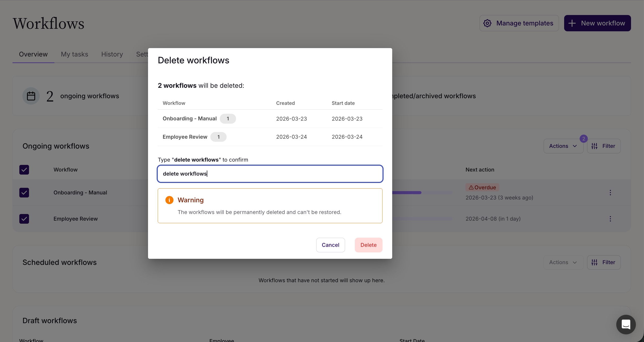Click the plus icon in New workflow
This screenshot has height=342, width=644.
(572, 23)
